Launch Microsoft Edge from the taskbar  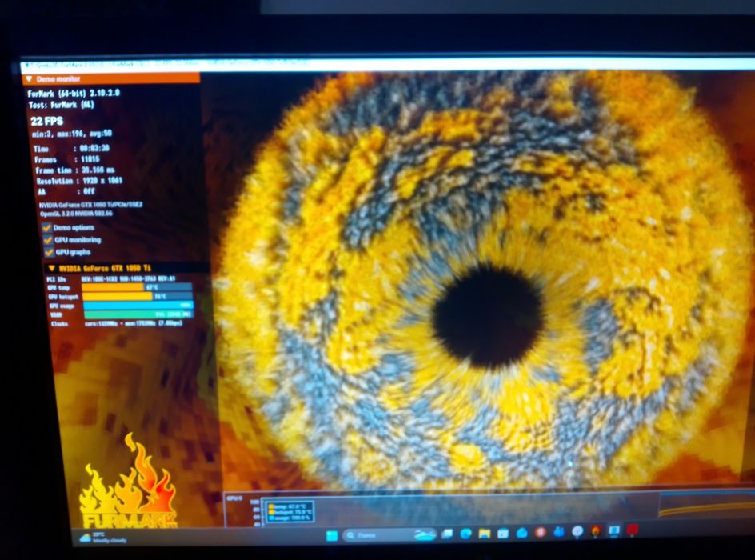pyautogui.click(x=465, y=534)
